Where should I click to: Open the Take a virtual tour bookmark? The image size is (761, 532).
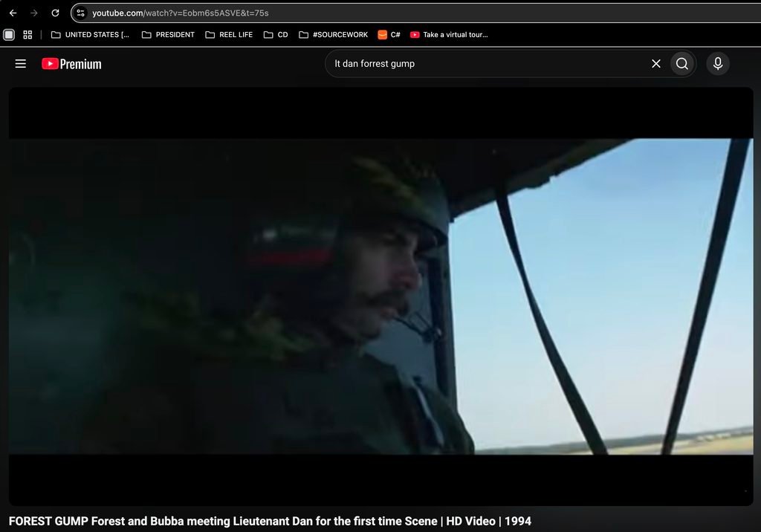click(x=449, y=34)
